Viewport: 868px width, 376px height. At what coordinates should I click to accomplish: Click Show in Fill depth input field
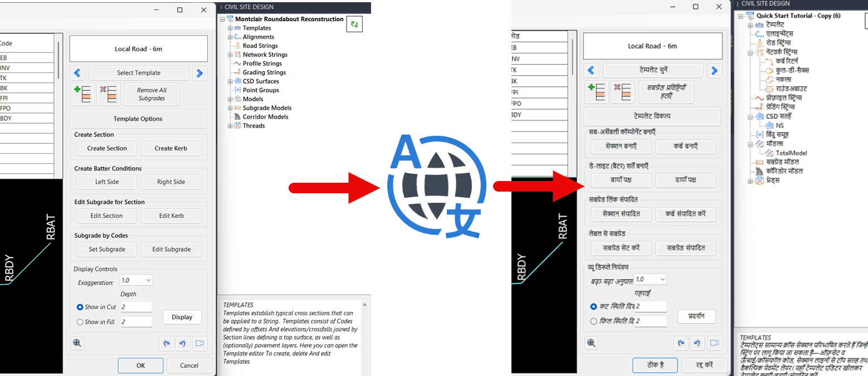(x=136, y=322)
